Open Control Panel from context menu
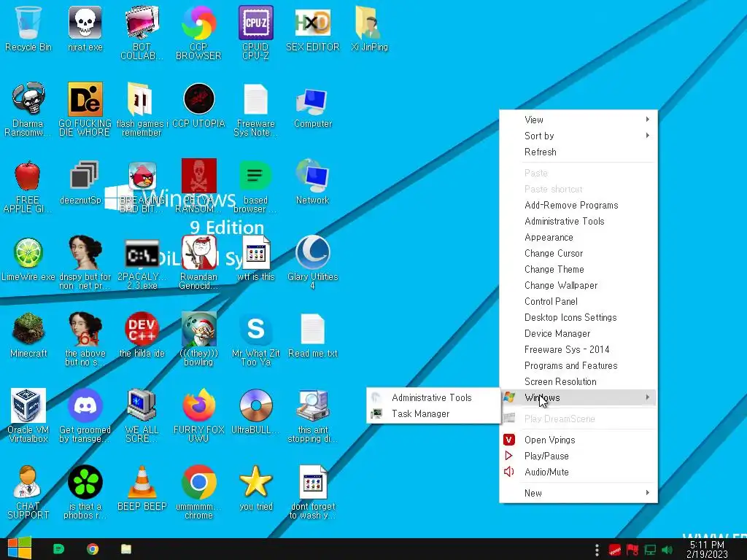747x560 pixels. coord(578,301)
